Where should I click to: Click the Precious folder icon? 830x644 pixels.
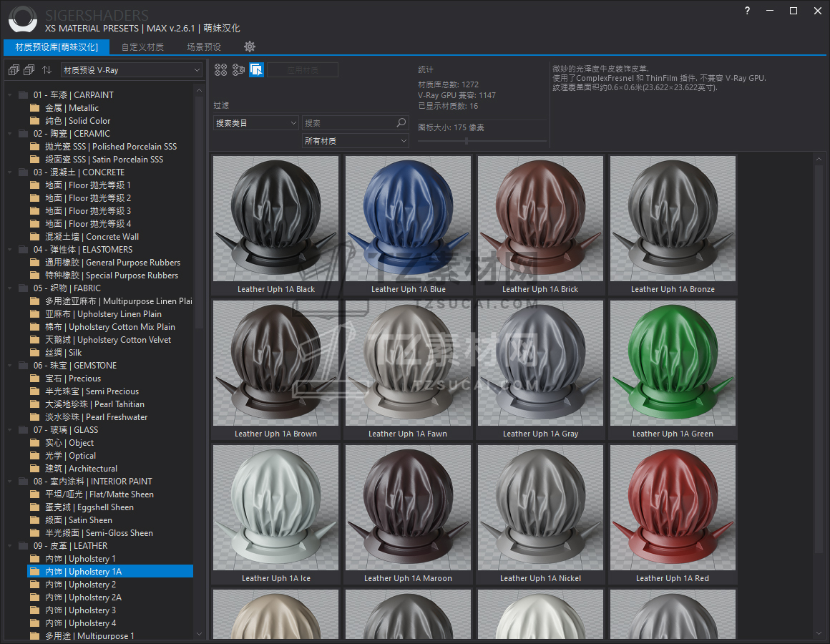coord(35,379)
